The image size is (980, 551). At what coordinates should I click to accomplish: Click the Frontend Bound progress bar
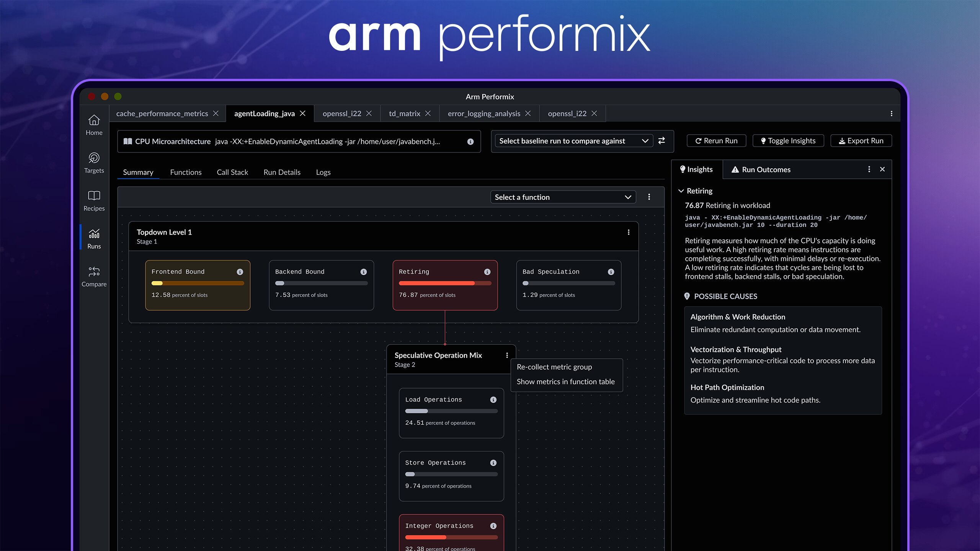[198, 284]
